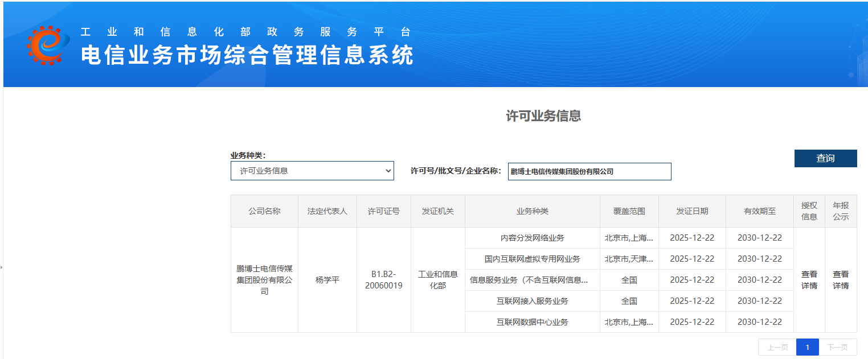
Task: Click coverage cell 北京市,天津... for 虚拟专用网业务
Action: click(629, 259)
